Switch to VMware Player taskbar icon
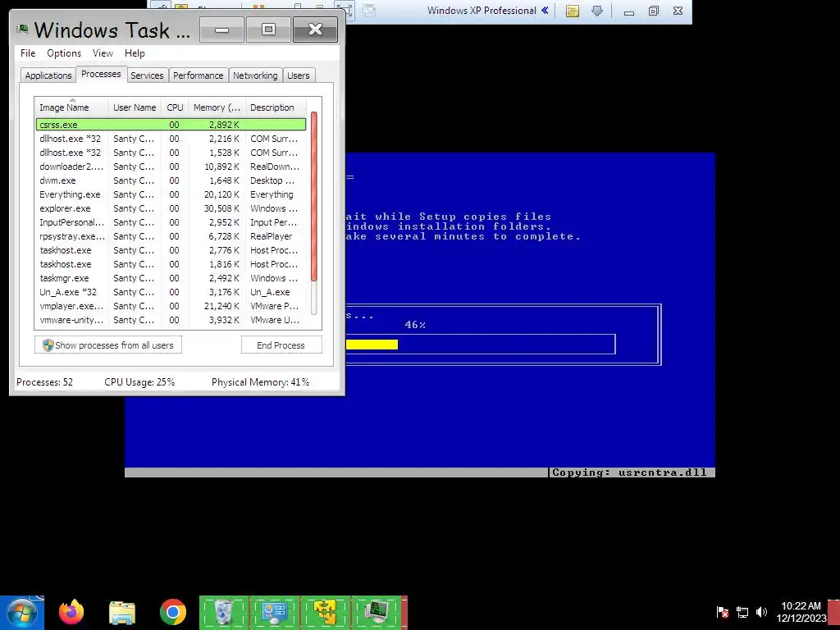The width and height of the screenshot is (840, 630). click(x=325, y=612)
